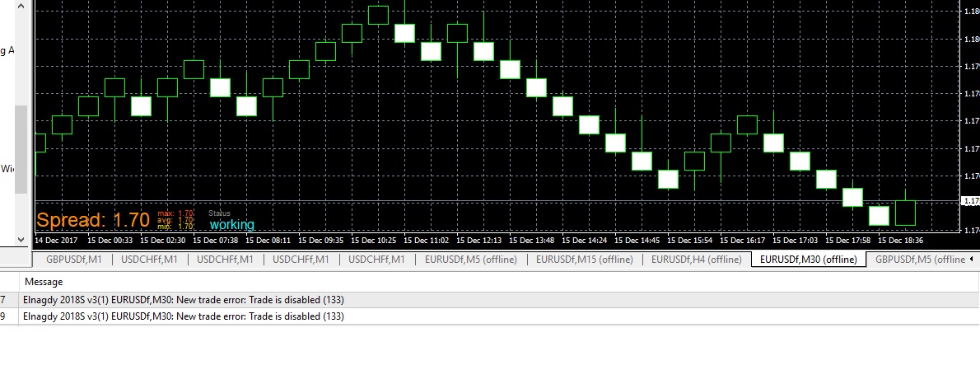Click the 15 Dec 14:45 time label
The image size is (980, 370).
pyautogui.click(x=637, y=240)
